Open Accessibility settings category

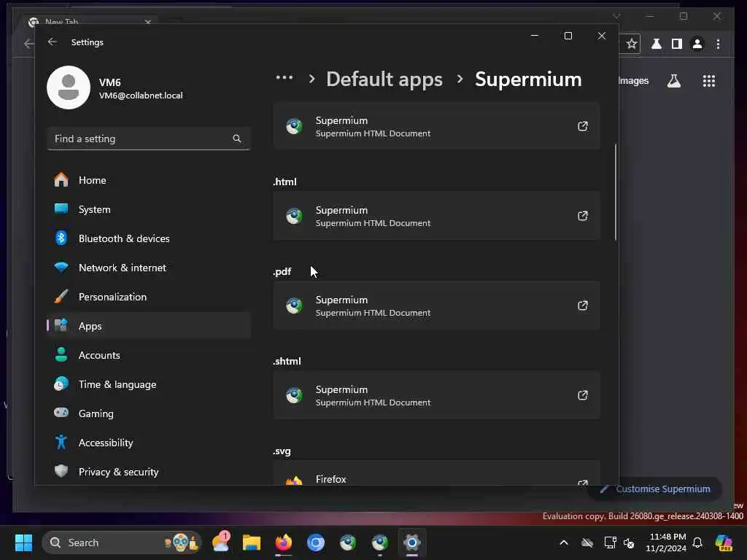(x=149, y=443)
